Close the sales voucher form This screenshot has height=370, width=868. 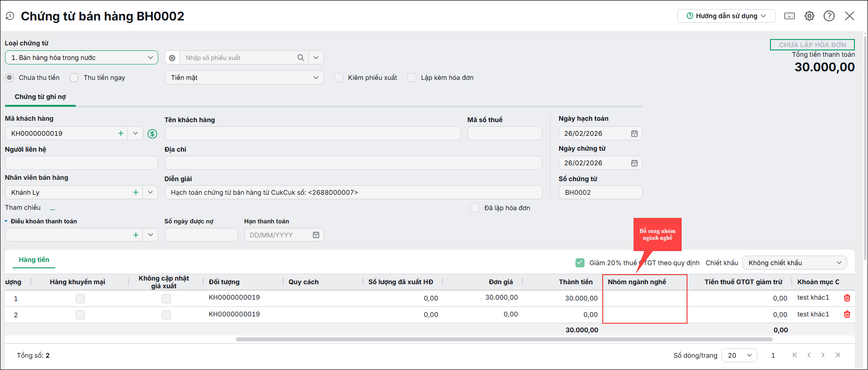click(849, 16)
